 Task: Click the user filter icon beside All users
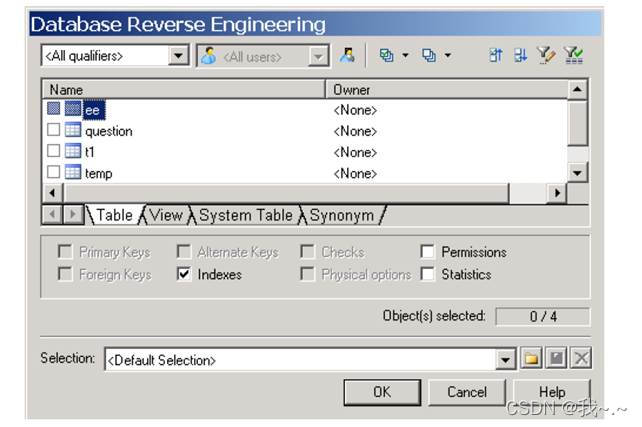[x=347, y=55]
